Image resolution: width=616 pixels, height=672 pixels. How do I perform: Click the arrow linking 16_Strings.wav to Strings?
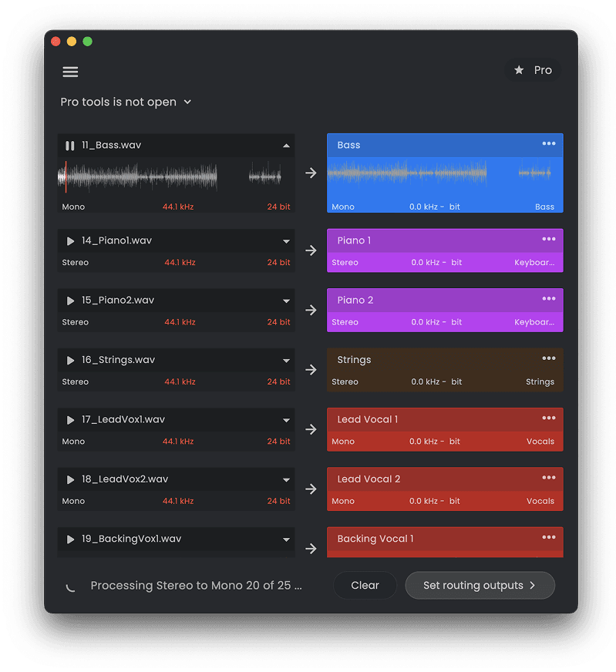(311, 369)
